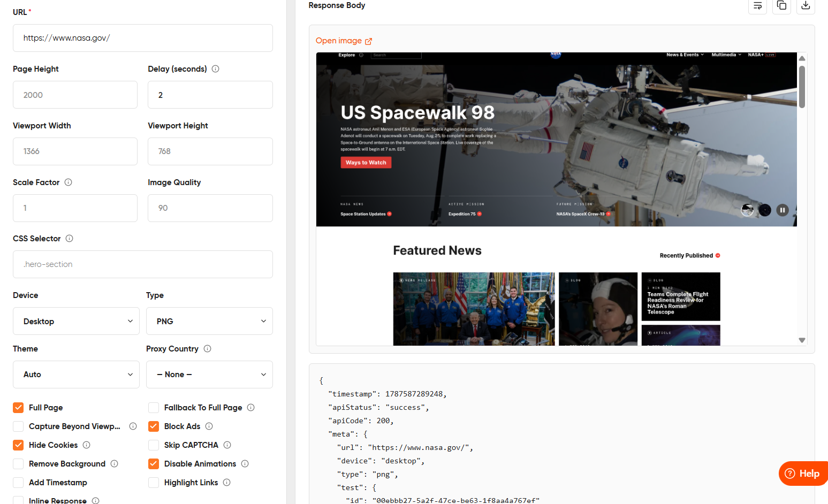Image resolution: width=828 pixels, height=504 pixels.
Task: Show info icon beside Inline Response
Action: (x=95, y=501)
